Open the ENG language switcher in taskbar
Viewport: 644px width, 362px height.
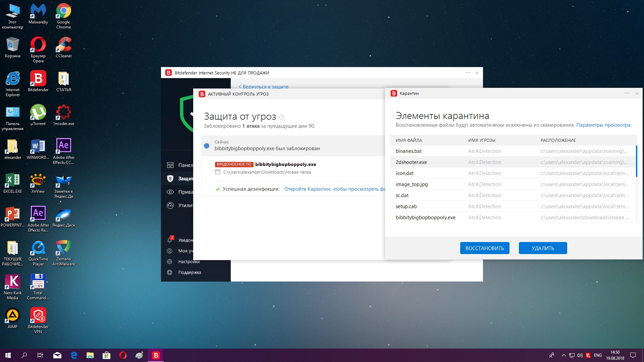598,355
